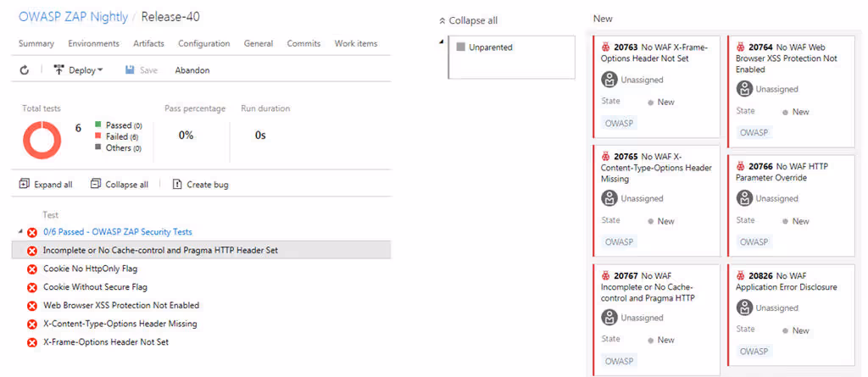This screenshot has width=868, height=377.
Task: Open the General tab
Action: click(x=259, y=43)
